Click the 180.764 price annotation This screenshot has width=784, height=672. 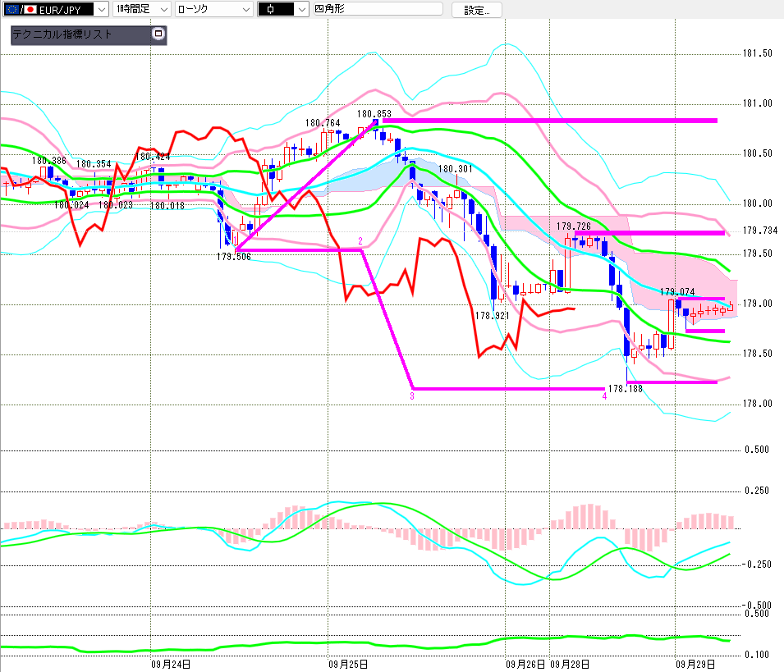click(x=323, y=123)
